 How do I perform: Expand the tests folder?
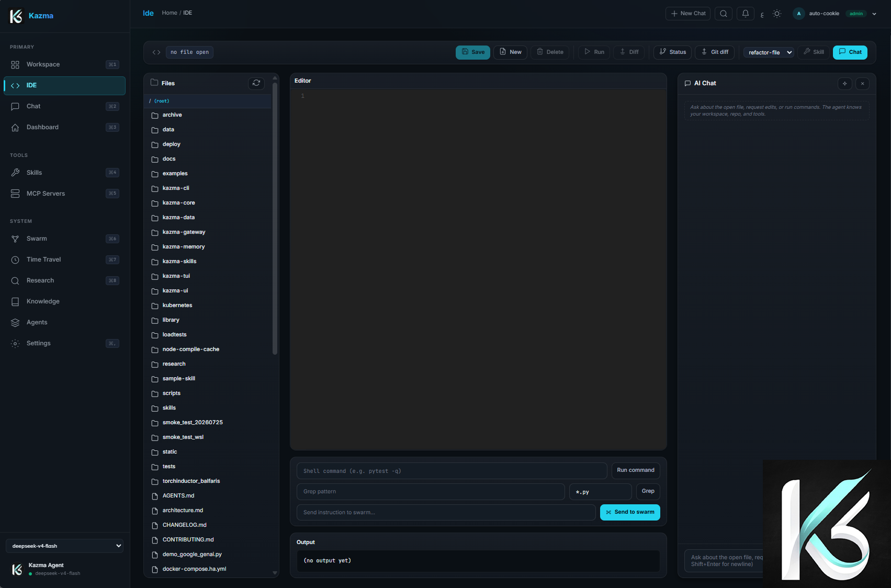[x=208, y=467]
